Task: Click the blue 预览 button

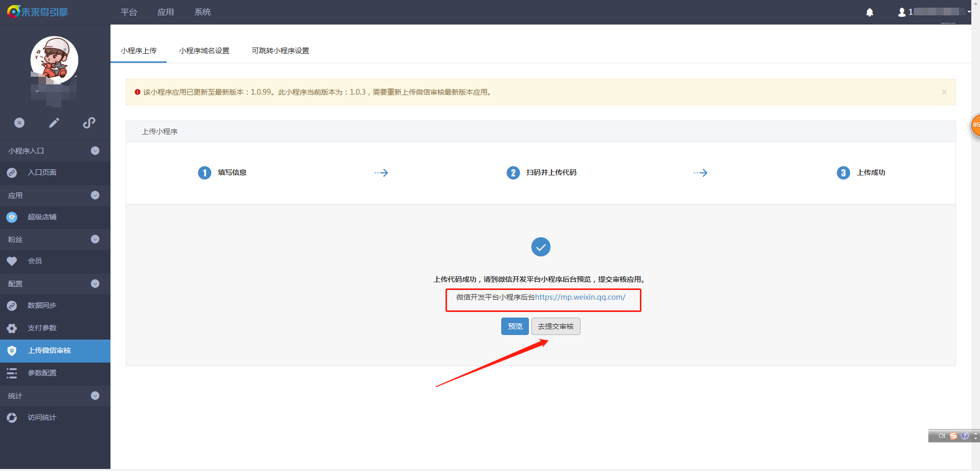Action: (x=515, y=326)
